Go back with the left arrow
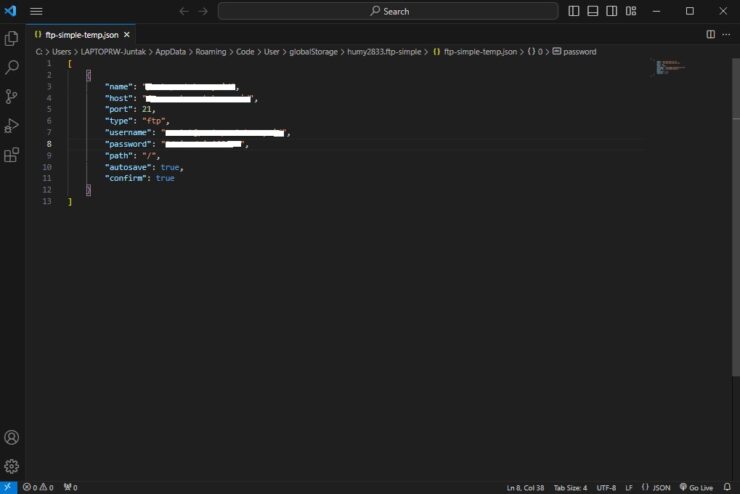740x494 pixels. pos(184,11)
